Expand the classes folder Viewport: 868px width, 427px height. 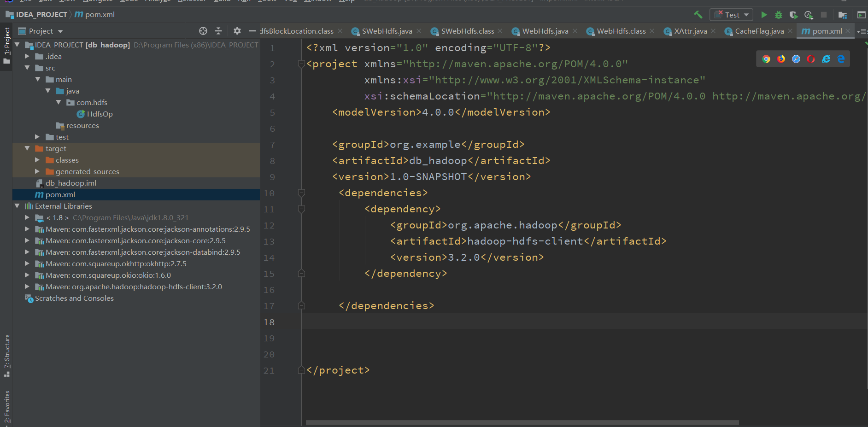pos(38,160)
